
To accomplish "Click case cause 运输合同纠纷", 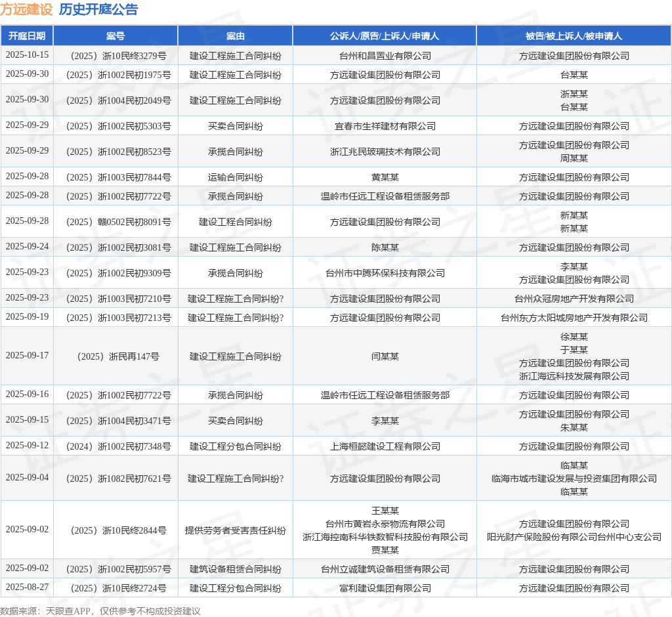I will (x=236, y=177).
